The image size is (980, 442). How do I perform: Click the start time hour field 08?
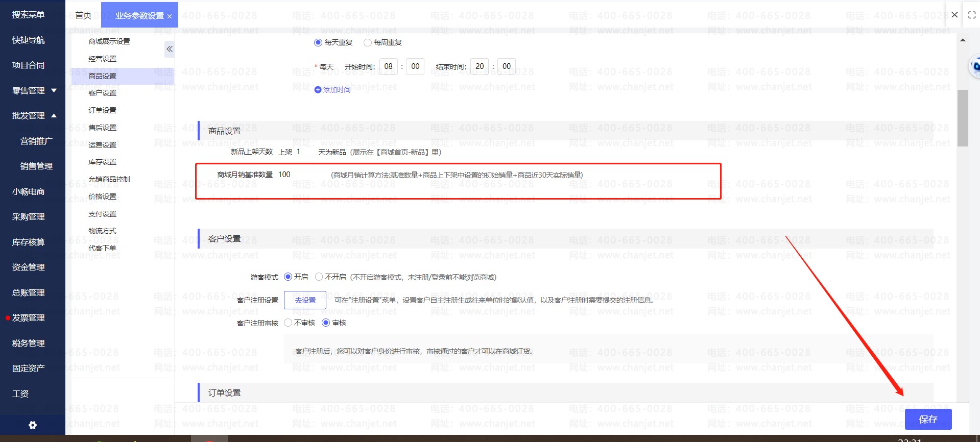[389, 66]
